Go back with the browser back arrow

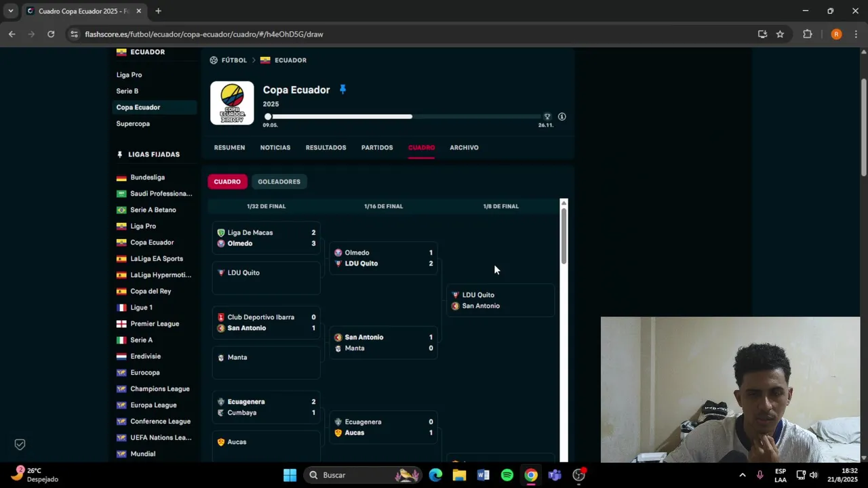point(12,34)
